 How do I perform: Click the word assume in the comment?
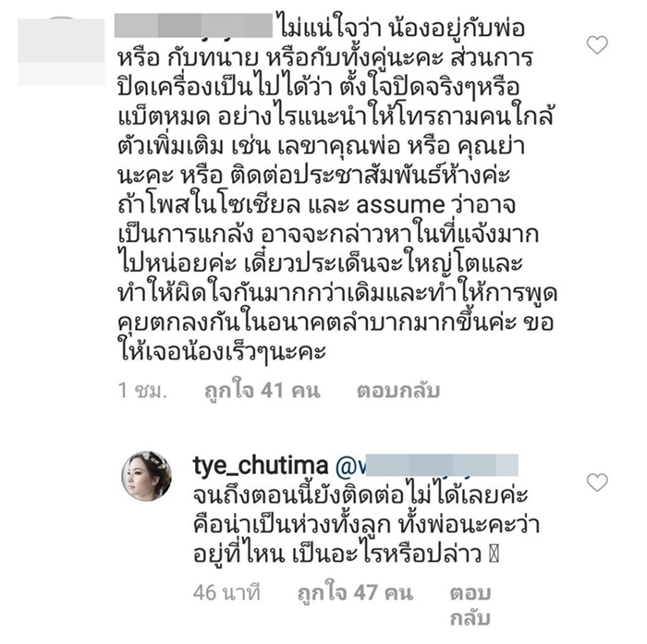pyautogui.click(x=400, y=205)
